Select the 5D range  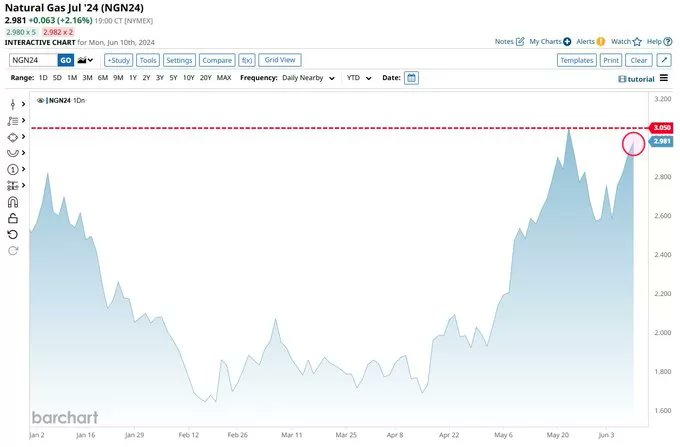[57, 78]
